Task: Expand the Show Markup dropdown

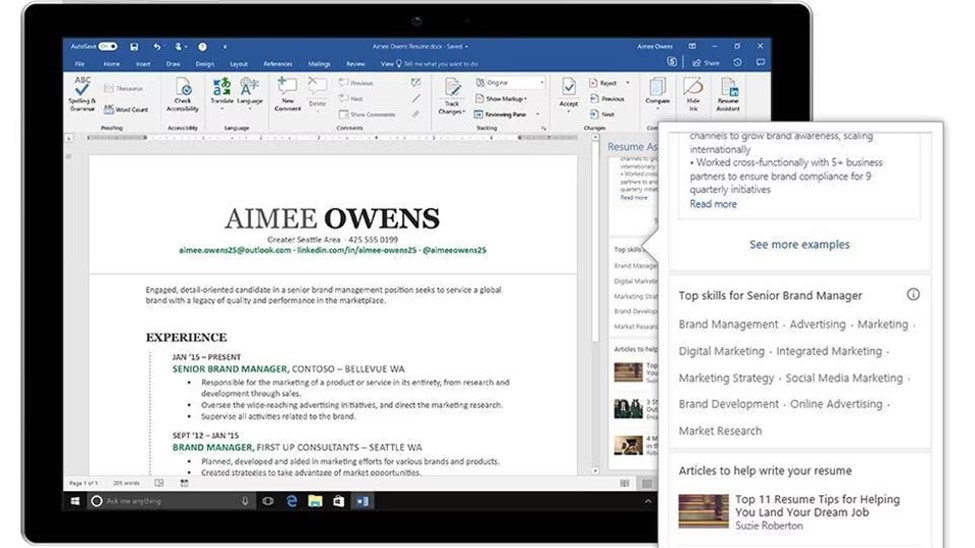Action: tap(501, 98)
